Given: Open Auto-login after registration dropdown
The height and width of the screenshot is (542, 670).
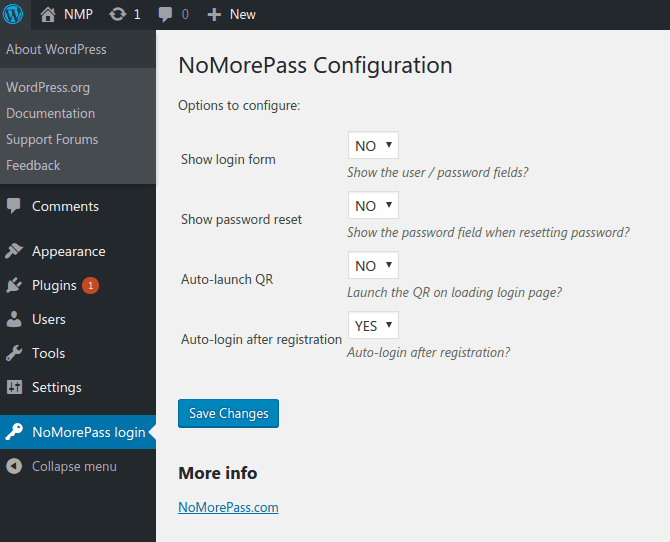Looking at the screenshot, I should (x=373, y=325).
